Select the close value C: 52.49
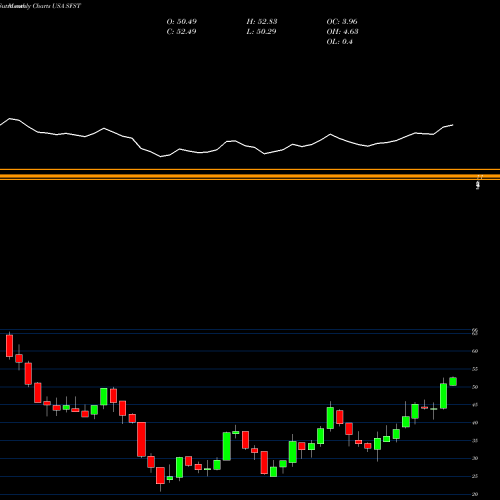This screenshot has width=500, height=500. coord(181,32)
